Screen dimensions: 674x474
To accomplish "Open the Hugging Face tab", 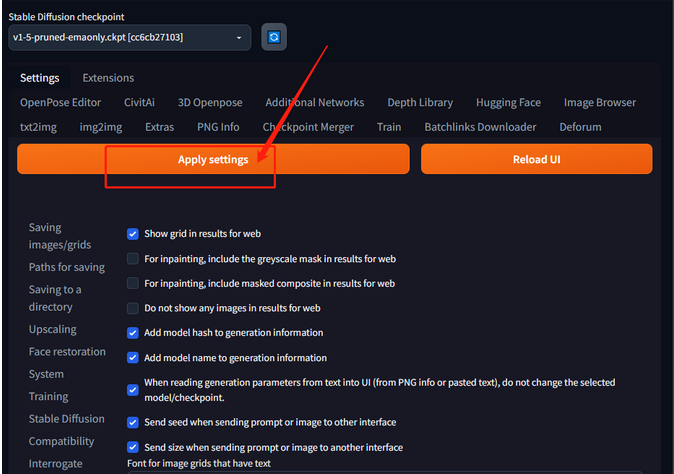I will point(508,102).
